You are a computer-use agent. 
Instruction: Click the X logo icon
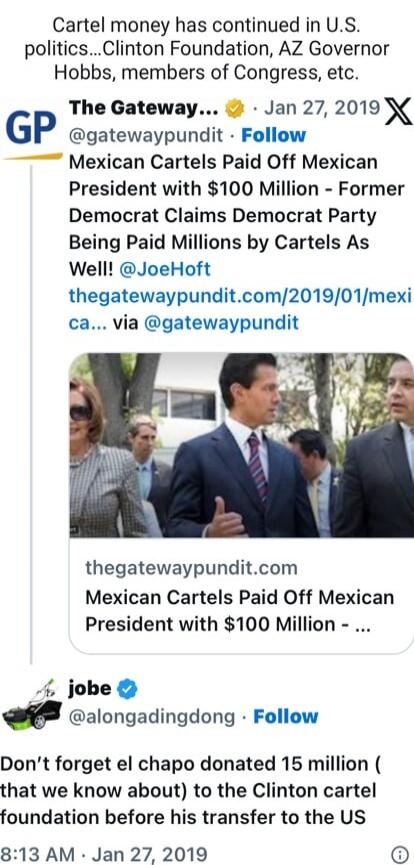coord(399,111)
